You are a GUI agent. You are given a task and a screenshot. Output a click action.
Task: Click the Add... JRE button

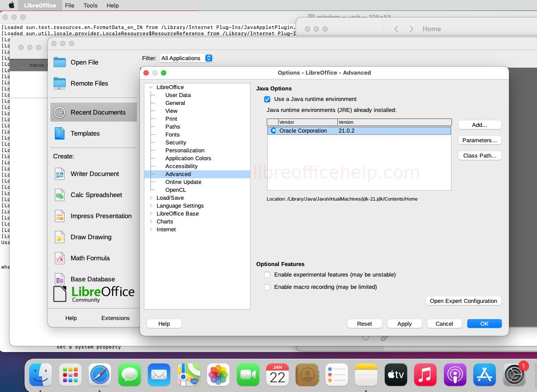(x=480, y=125)
